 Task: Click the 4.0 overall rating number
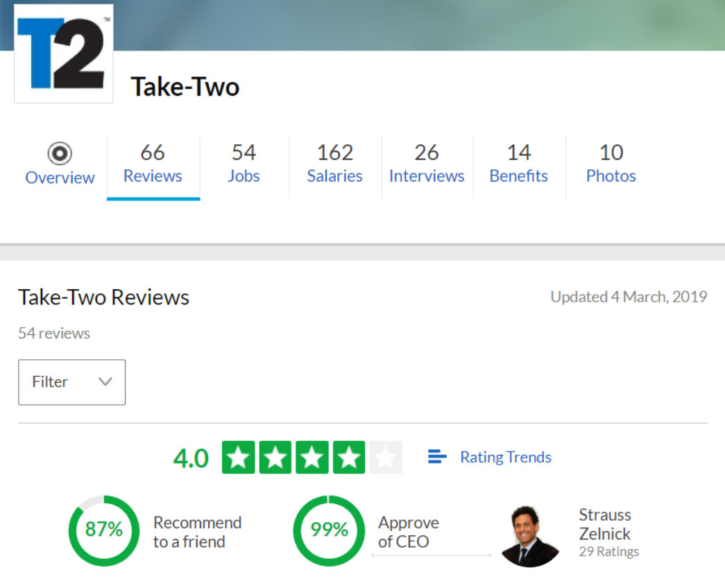191,458
